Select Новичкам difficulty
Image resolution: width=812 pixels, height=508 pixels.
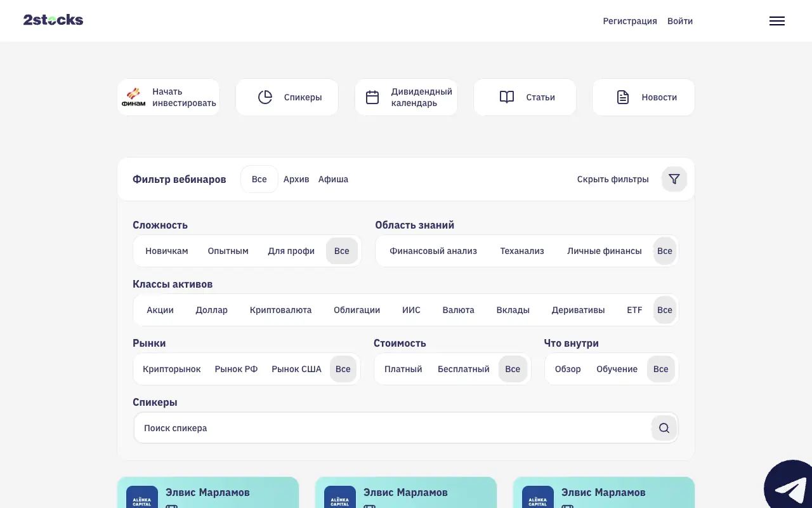[167, 251]
